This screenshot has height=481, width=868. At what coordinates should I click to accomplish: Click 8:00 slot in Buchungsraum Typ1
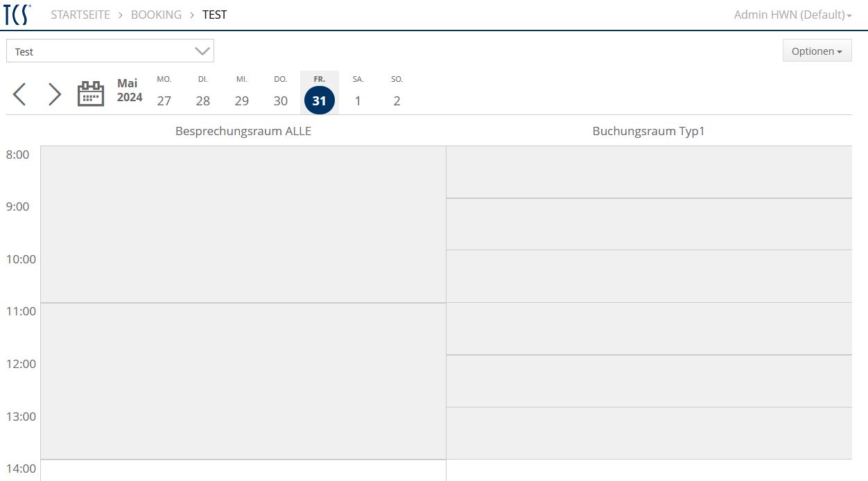(648, 172)
